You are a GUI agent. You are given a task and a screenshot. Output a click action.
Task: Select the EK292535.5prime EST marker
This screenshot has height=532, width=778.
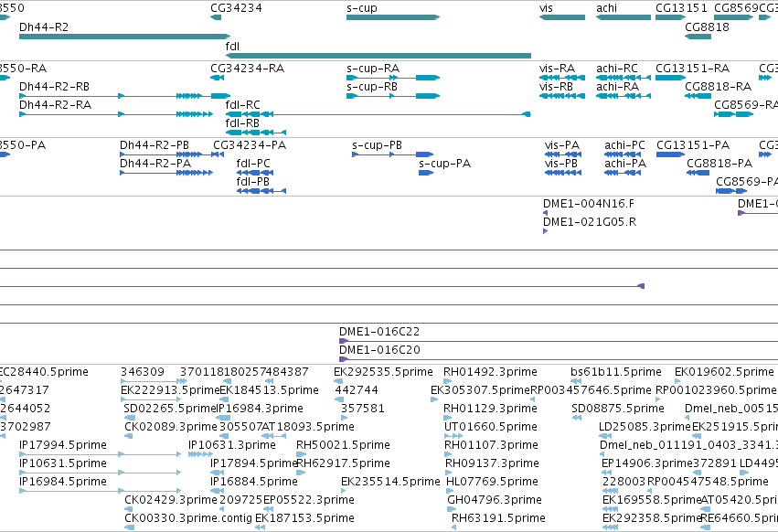coord(338,381)
